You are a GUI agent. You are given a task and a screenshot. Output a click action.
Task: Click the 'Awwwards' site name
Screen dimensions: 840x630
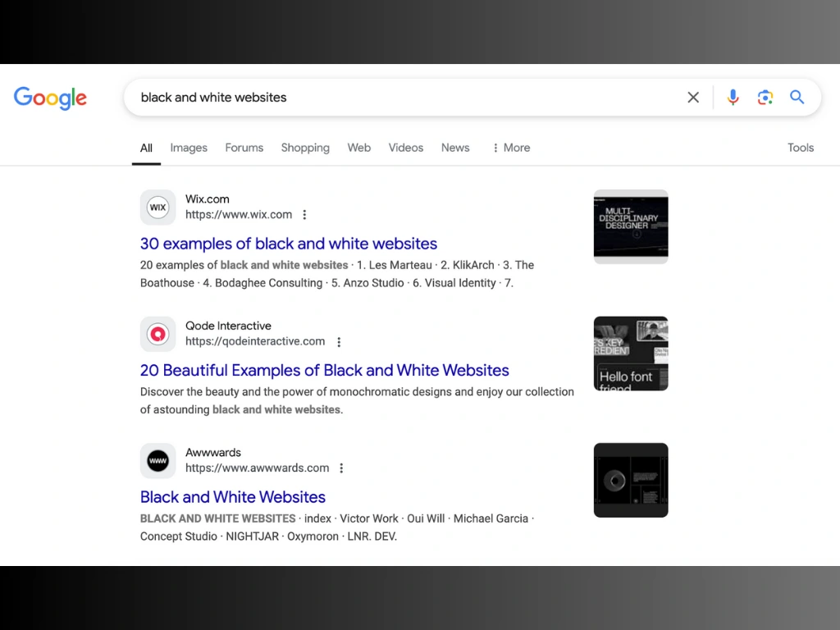213,453
